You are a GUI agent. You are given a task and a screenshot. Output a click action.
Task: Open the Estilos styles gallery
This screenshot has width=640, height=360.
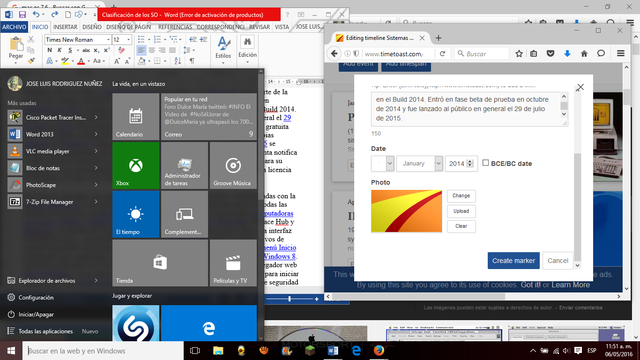(x=223, y=49)
